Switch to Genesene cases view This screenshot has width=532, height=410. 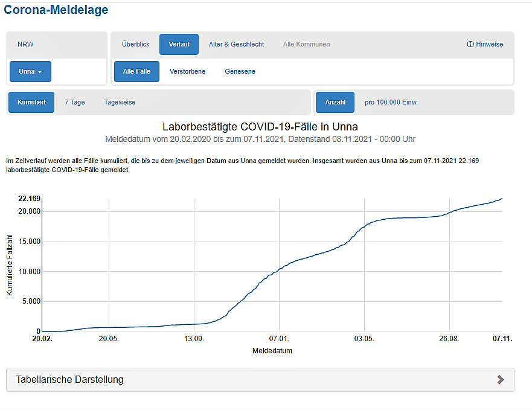click(240, 71)
